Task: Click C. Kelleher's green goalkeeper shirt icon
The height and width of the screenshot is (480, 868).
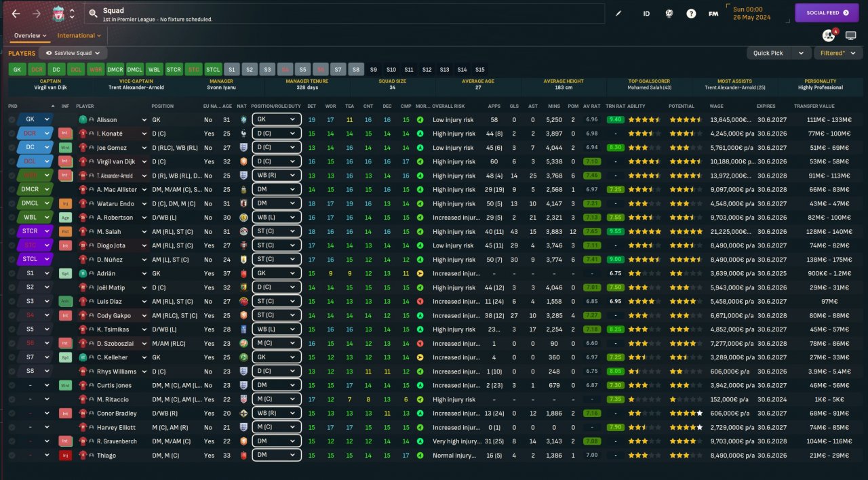Action: coord(83,357)
